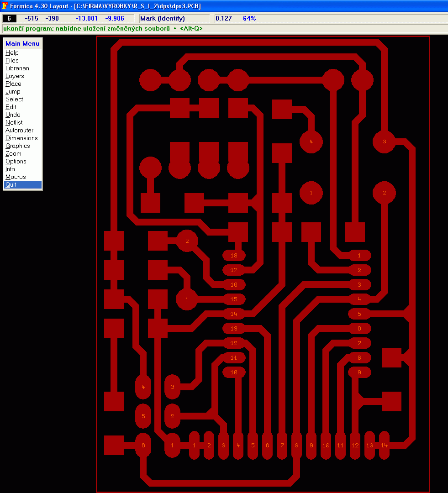Open the Dimensions menu item
The width and height of the screenshot is (448, 493).
pos(21,138)
